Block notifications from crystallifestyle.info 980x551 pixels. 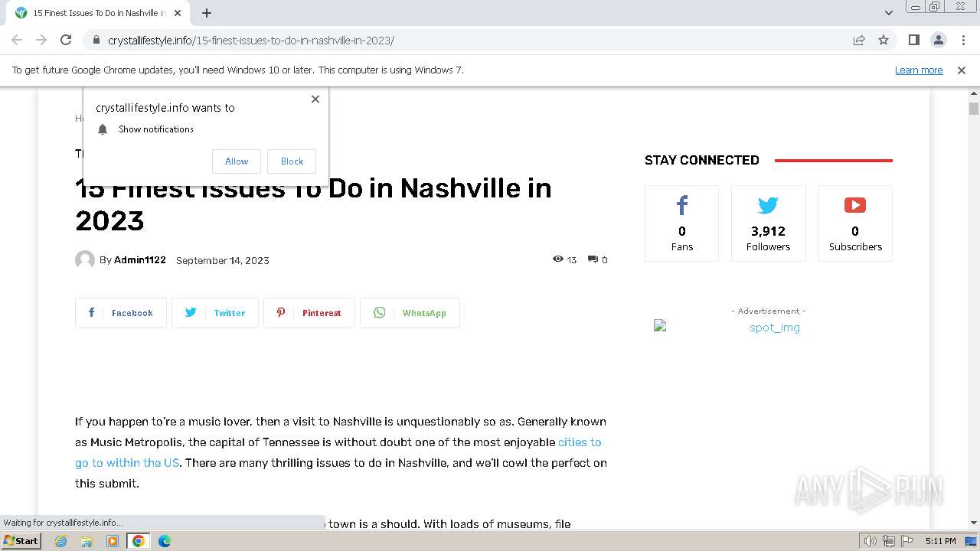292,161
